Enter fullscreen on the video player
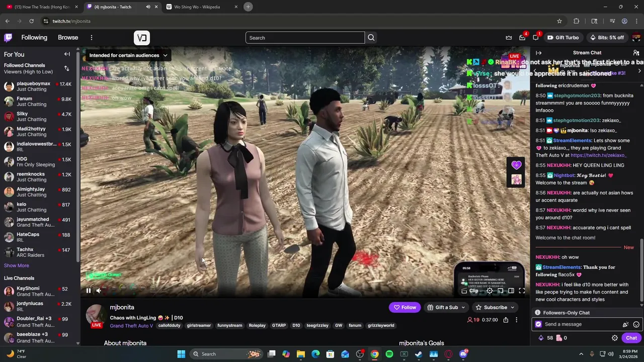Image resolution: width=644 pixels, height=362 pixels. (x=522, y=291)
